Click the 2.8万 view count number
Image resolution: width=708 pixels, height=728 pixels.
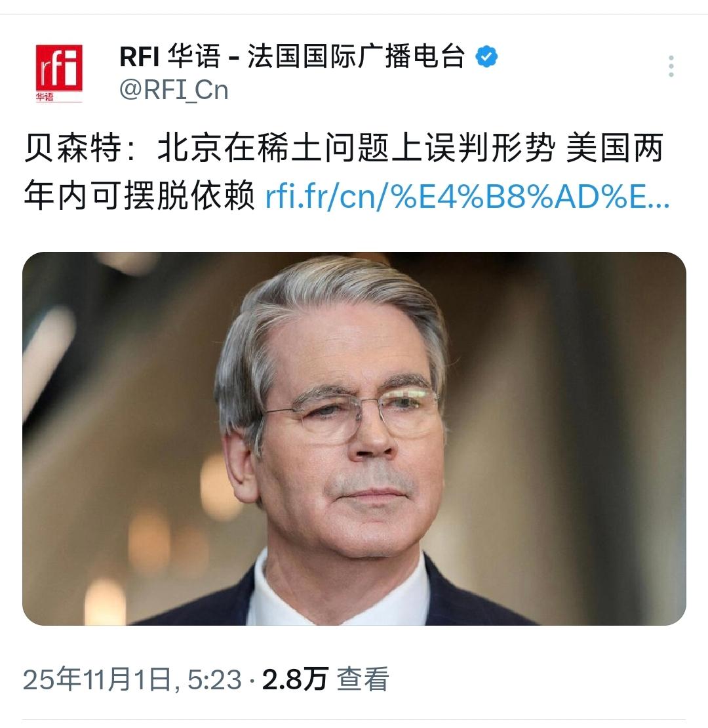[x=296, y=679]
